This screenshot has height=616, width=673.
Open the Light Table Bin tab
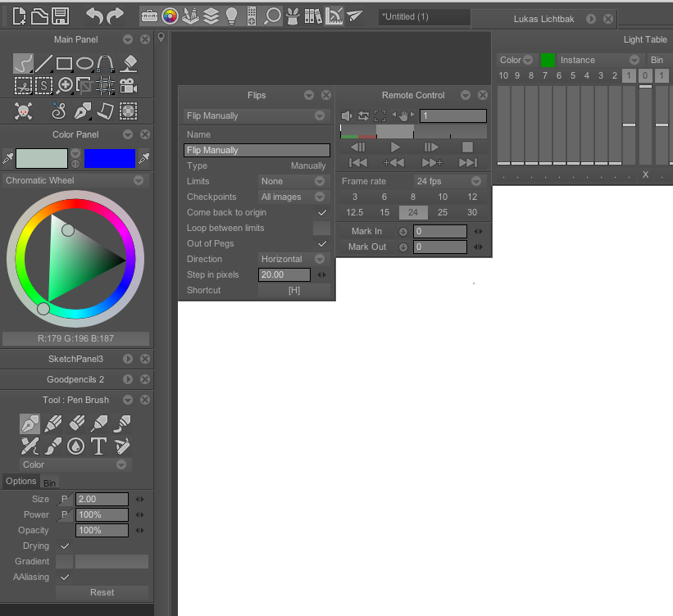pyautogui.click(x=657, y=60)
